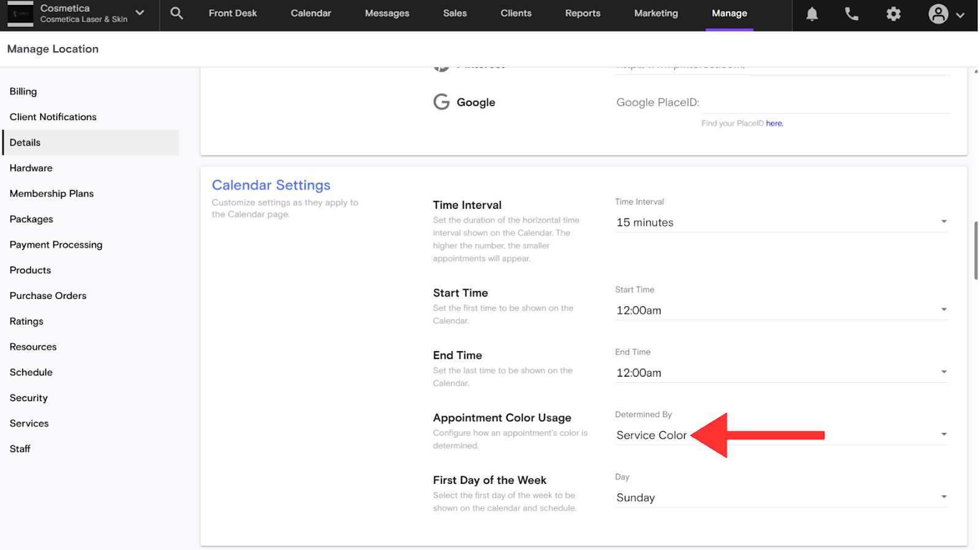
Task: Open the End Time dropdown
Action: [x=781, y=373]
